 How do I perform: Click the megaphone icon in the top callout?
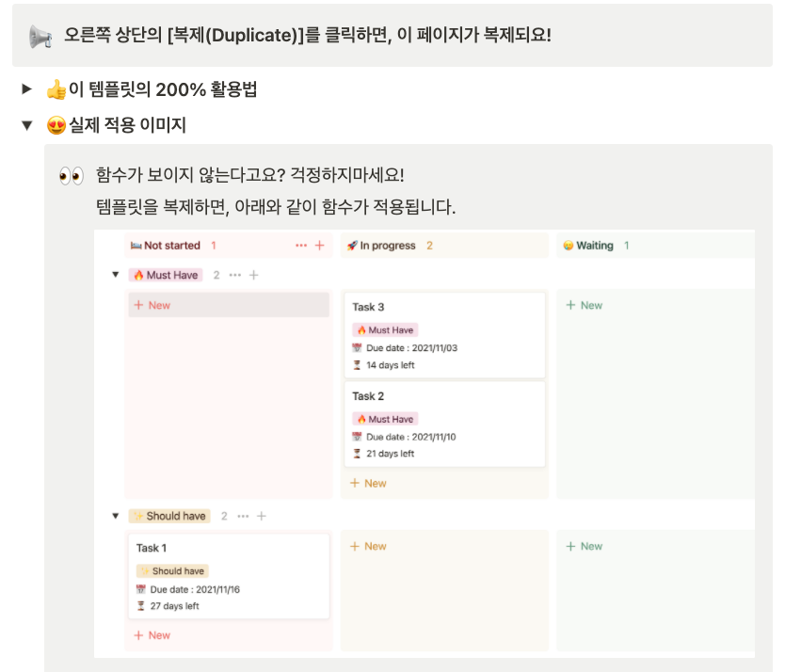[40, 37]
